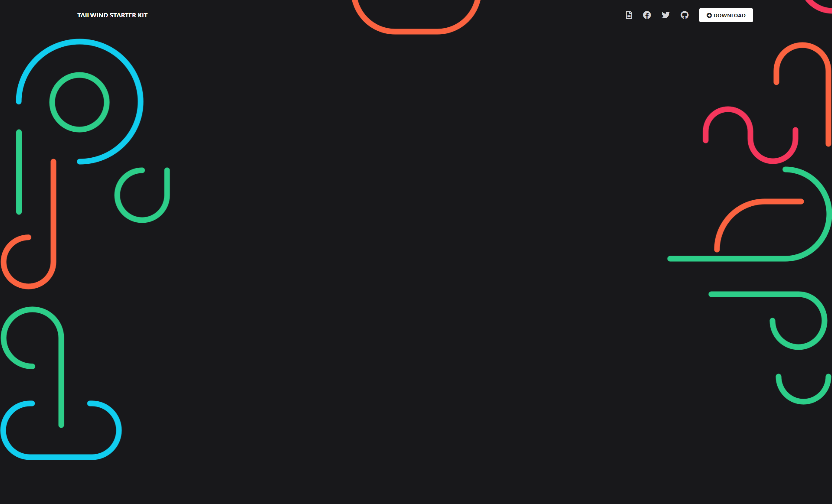Click the orange hook-shaped line on left
832x504 pixels.
29,224
